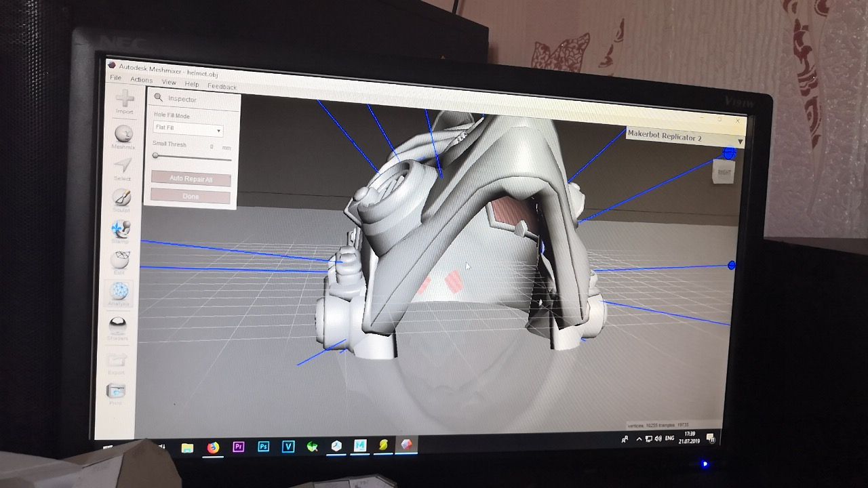The height and width of the screenshot is (488, 868).
Task: Open Adobe Premiere Pro from the taskbar
Action: click(238, 447)
